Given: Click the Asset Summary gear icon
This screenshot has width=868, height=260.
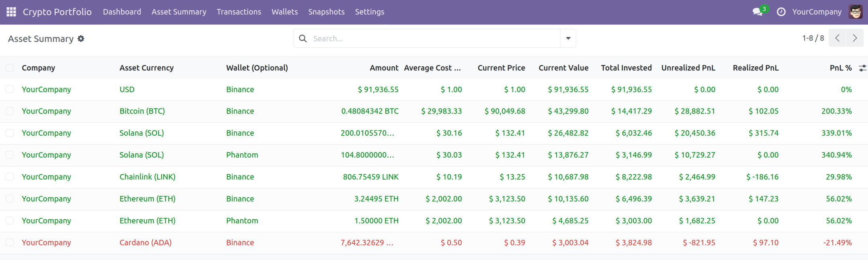Looking at the screenshot, I should 81,39.
